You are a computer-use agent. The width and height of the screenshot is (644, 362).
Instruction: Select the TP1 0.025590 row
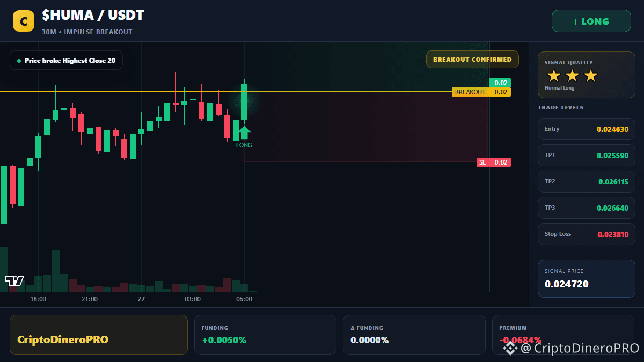(x=586, y=155)
